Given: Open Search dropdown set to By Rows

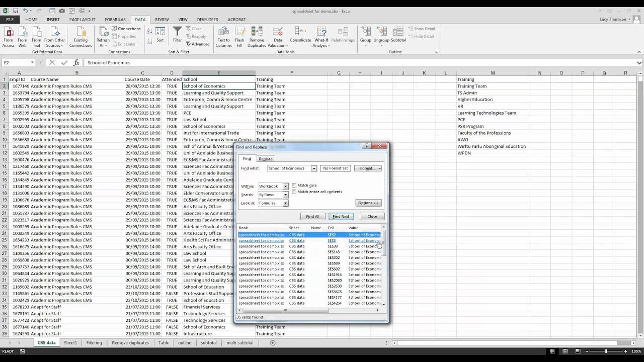Looking at the screenshot, I should 285,195.
